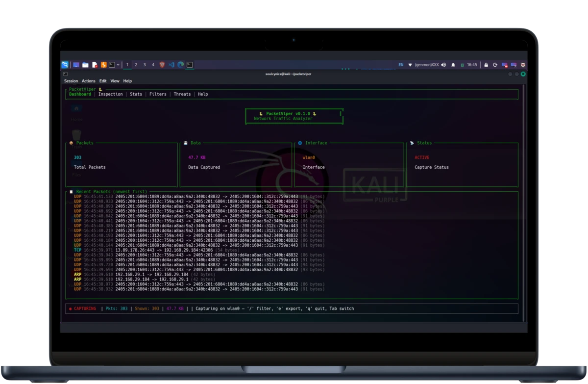The image size is (588, 384).
Task: Open the Wi-Fi network tray icon
Action: tap(410, 65)
